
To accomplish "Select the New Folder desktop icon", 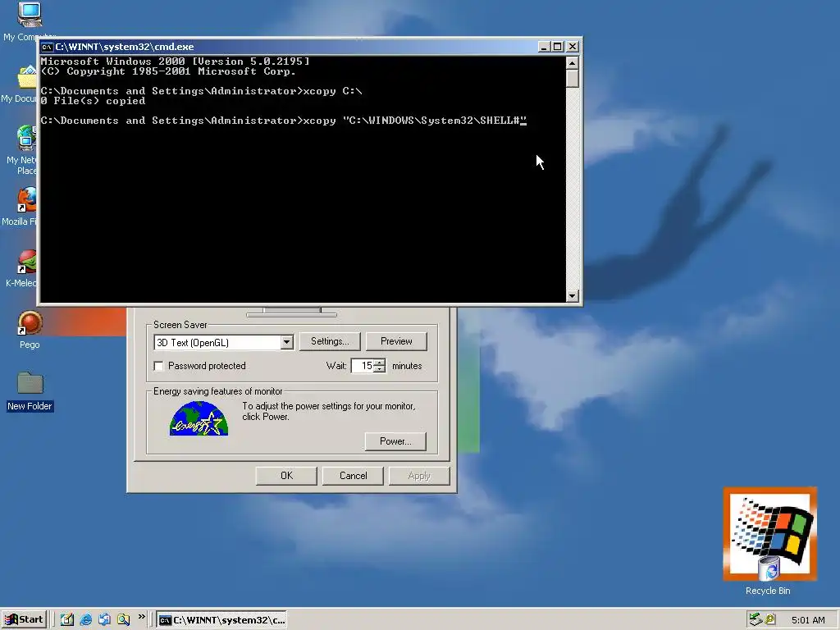I will 30,384.
